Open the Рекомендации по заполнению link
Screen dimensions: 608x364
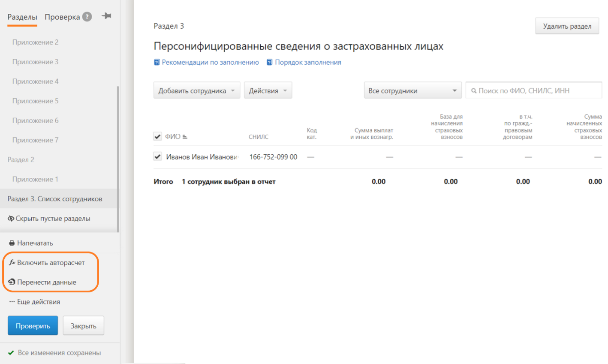click(x=210, y=63)
